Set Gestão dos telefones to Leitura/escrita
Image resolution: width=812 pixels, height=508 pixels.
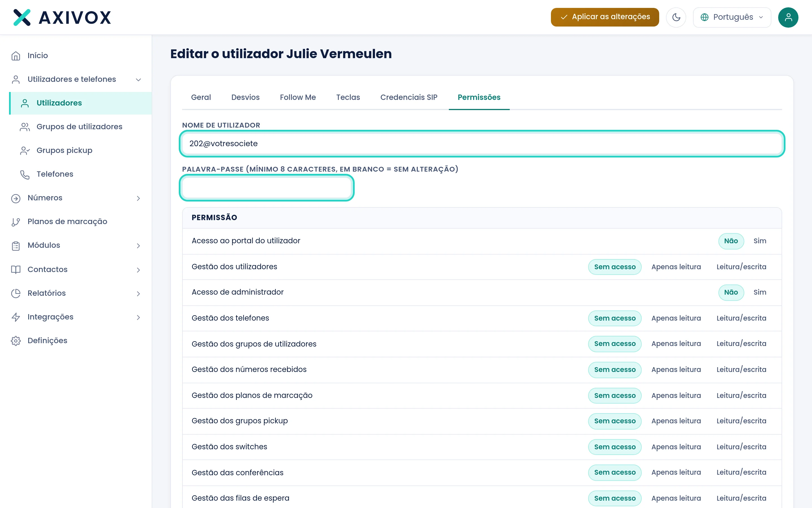coord(741,318)
